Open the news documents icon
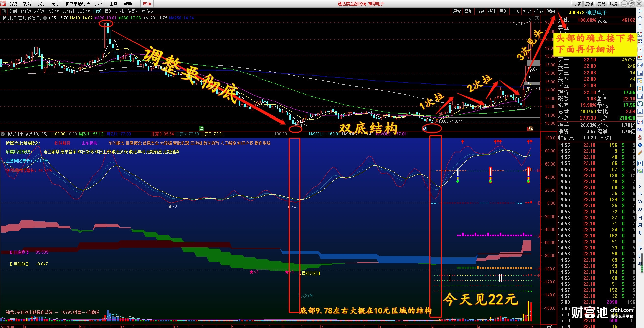This screenshot has height=328, width=644. [640, 65]
